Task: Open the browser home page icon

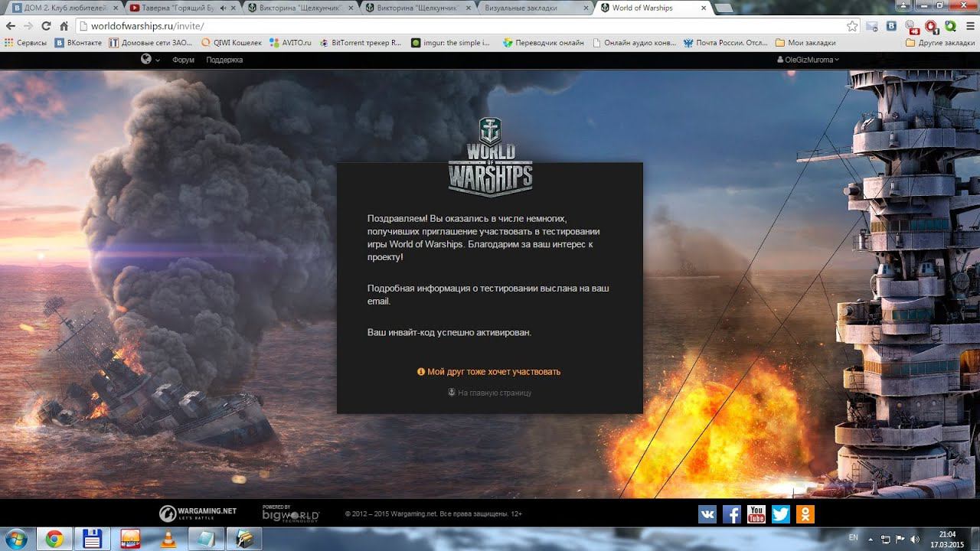Action: [x=64, y=26]
